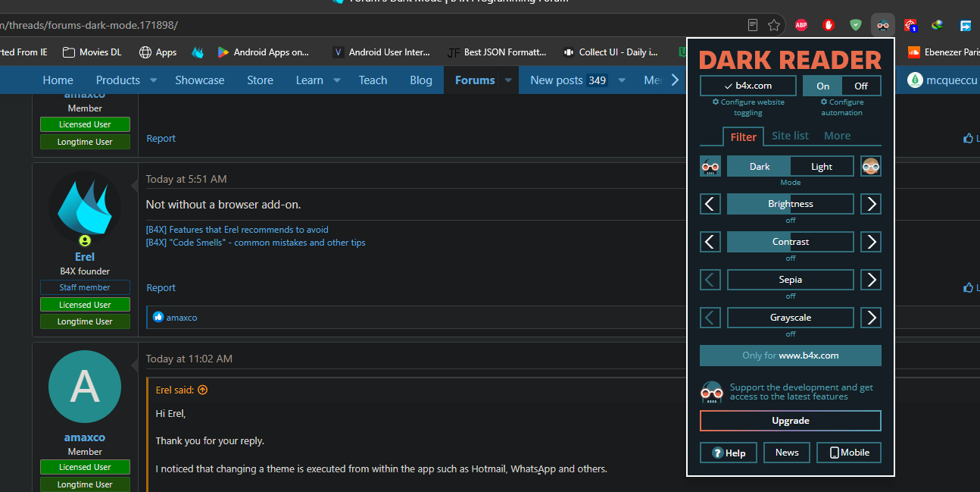Click the blue flame bookmark icon
Screen dimensions: 980x492
pos(198,52)
